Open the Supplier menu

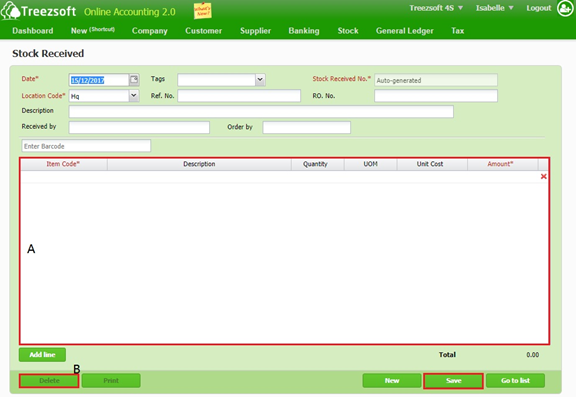click(255, 31)
